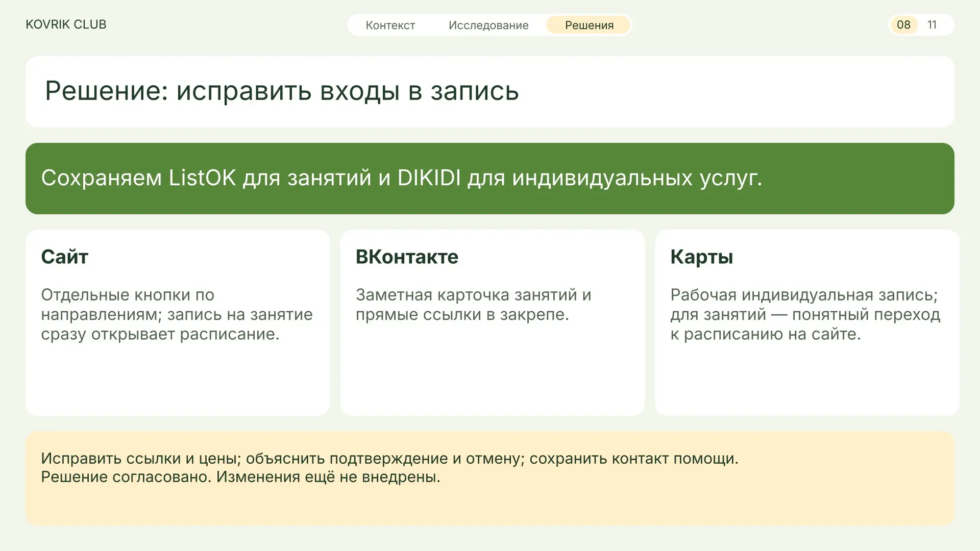Click the KOVRIK CLUB logo text
The image size is (980, 551).
pos(66,24)
